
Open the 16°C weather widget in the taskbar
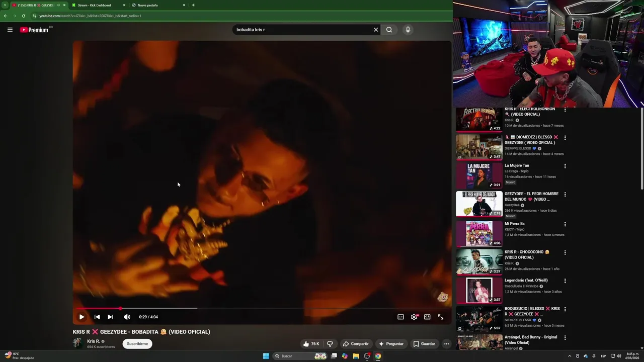tap(19, 356)
